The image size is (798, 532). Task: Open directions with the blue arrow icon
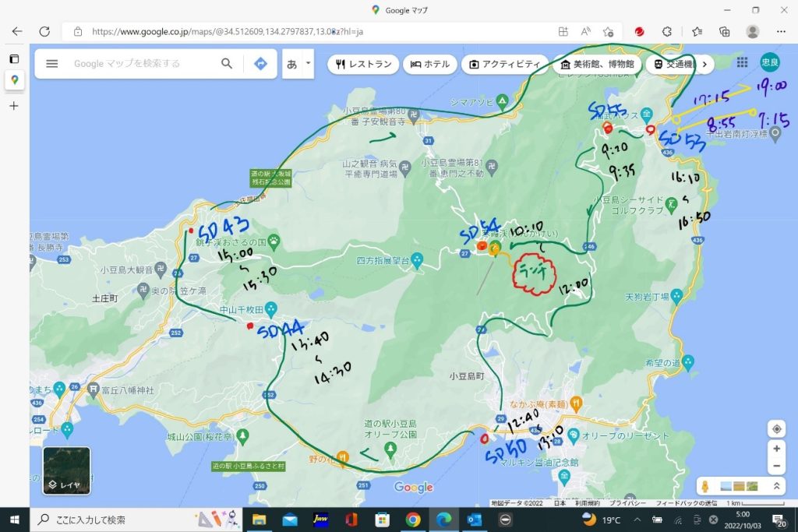pyautogui.click(x=260, y=64)
